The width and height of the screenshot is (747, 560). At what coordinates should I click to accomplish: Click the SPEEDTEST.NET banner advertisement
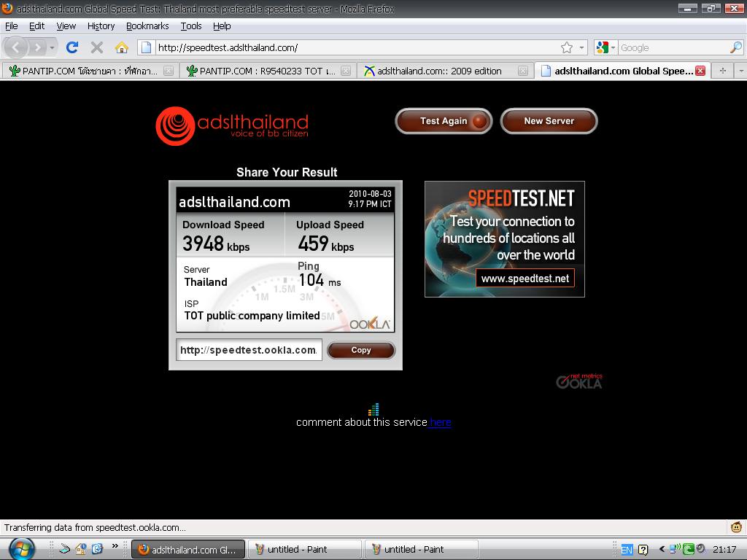tap(505, 239)
